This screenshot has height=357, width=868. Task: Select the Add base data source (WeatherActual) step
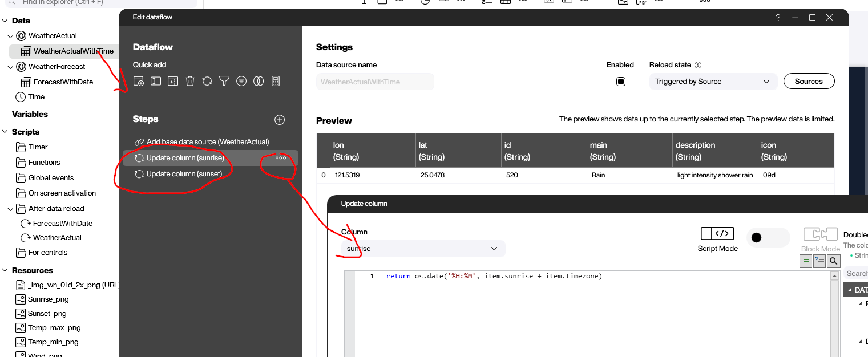[x=211, y=142]
